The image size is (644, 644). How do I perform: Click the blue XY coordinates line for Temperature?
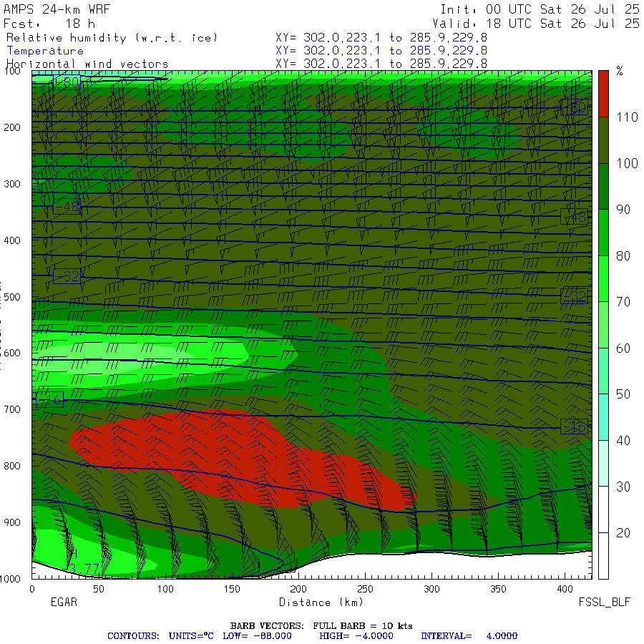[381, 51]
